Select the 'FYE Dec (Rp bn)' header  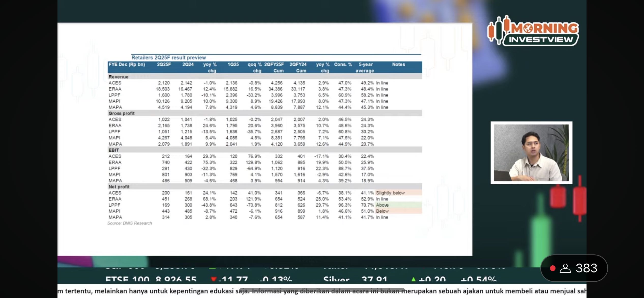[127, 64]
